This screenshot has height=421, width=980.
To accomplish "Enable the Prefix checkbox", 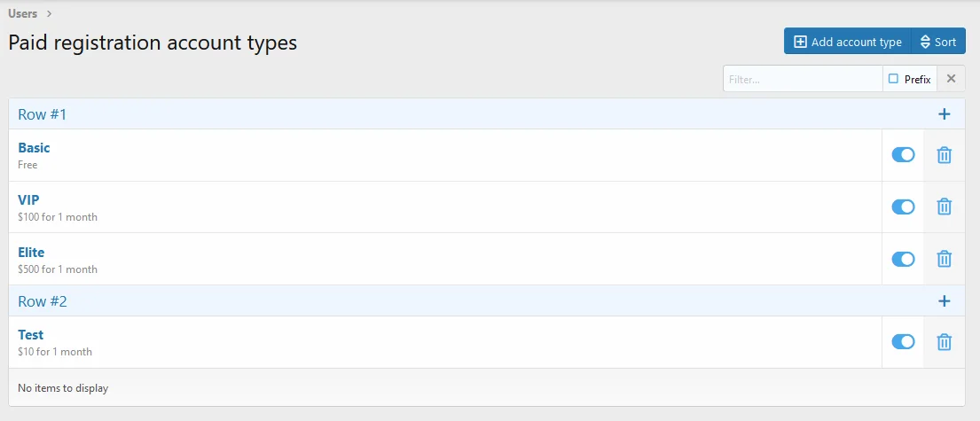I will point(894,79).
